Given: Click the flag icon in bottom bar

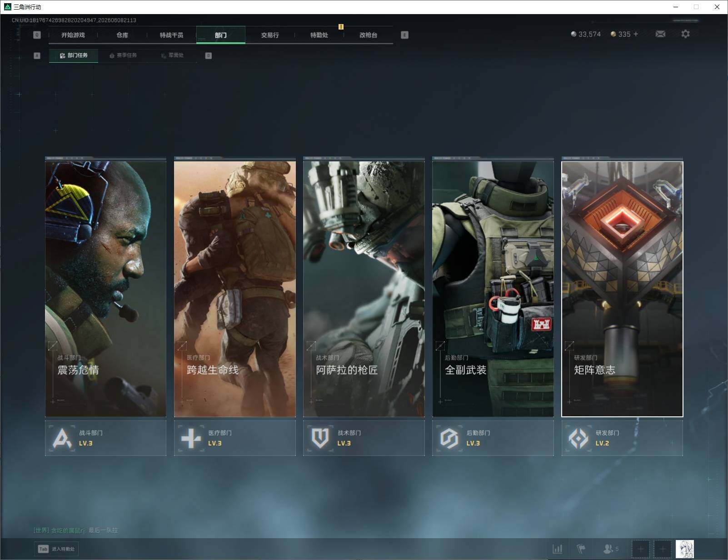Looking at the screenshot, I should coord(581,549).
